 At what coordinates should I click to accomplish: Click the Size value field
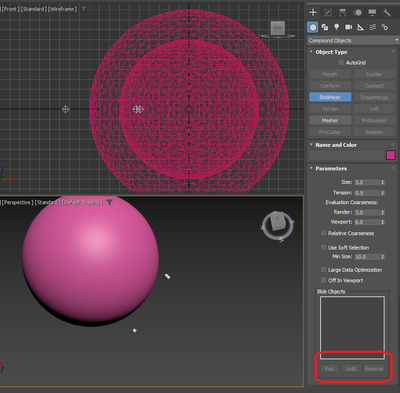367,182
